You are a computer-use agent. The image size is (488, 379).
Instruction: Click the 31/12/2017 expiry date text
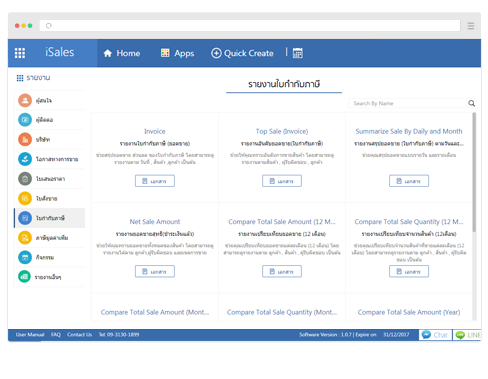click(x=396, y=335)
